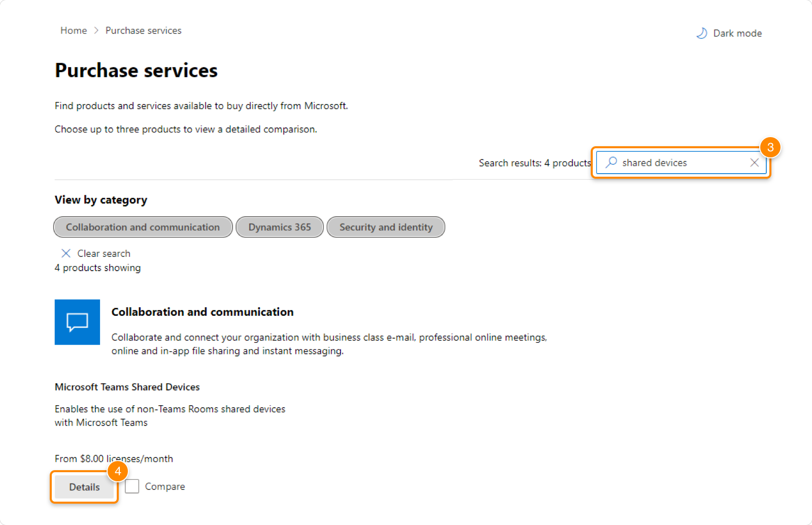The width and height of the screenshot is (812, 525).
Task: Click the orange step 4 badge
Action: [118, 471]
